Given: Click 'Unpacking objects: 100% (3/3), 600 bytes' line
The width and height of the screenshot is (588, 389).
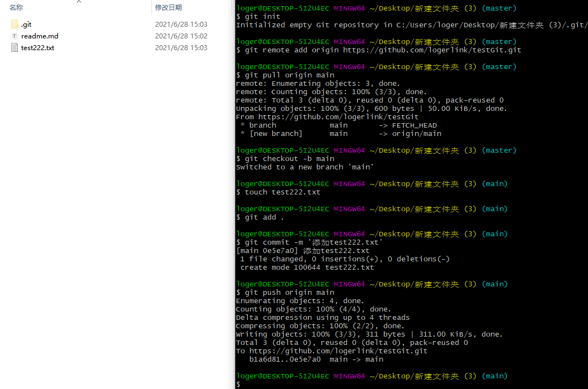Looking at the screenshot, I should [371, 109].
